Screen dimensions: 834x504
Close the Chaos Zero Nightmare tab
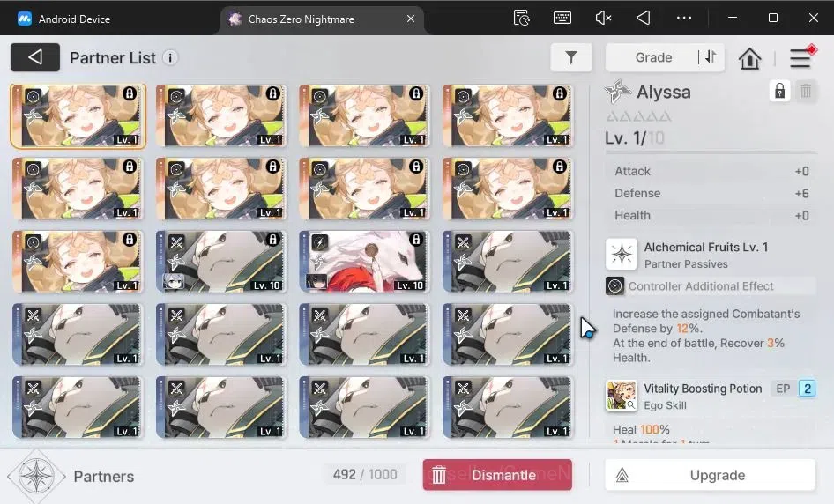(411, 19)
